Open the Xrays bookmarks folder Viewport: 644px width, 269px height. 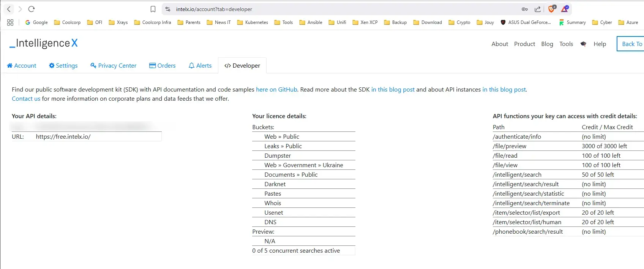pyautogui.click(x=118, y=22)
